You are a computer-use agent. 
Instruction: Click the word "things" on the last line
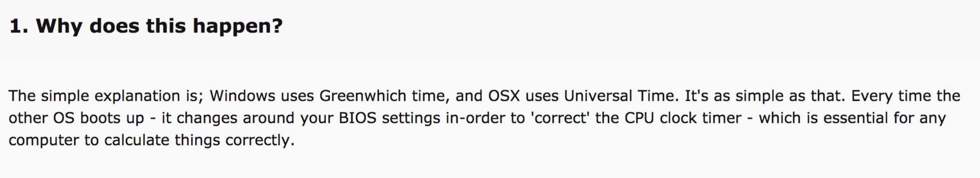(197, 140)
